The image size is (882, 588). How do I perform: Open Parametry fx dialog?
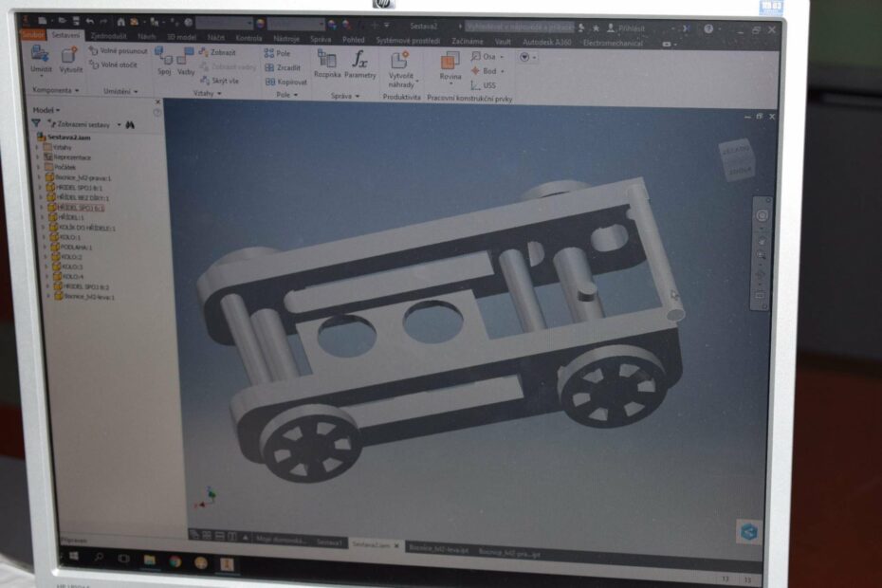coord(359,61)
